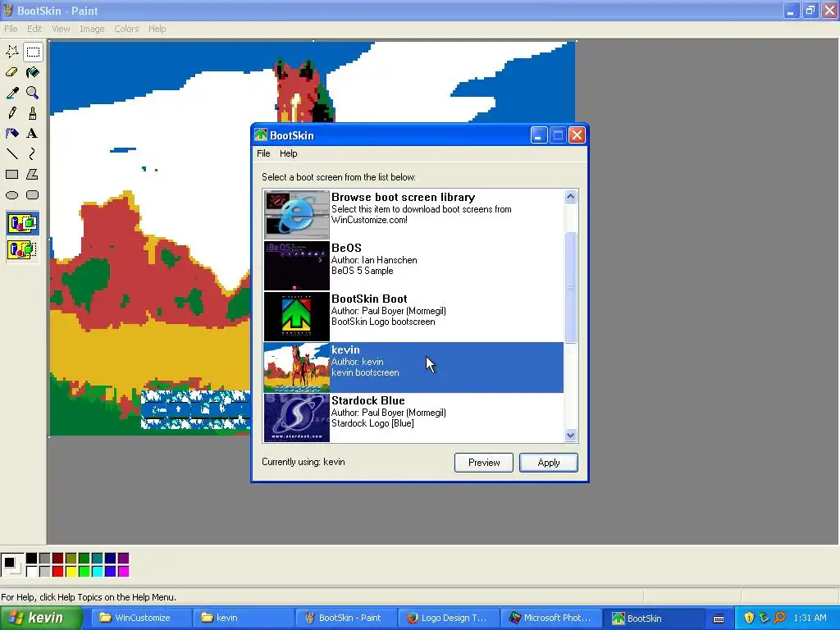
Task: Select the Free-Form Select tool in Paint
Action: (11, 52)
